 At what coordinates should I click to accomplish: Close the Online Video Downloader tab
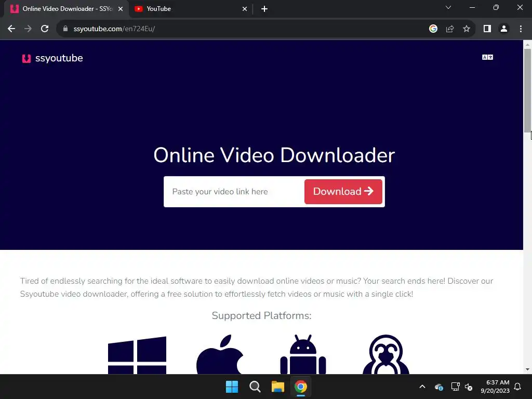click(x=121, y=9)
